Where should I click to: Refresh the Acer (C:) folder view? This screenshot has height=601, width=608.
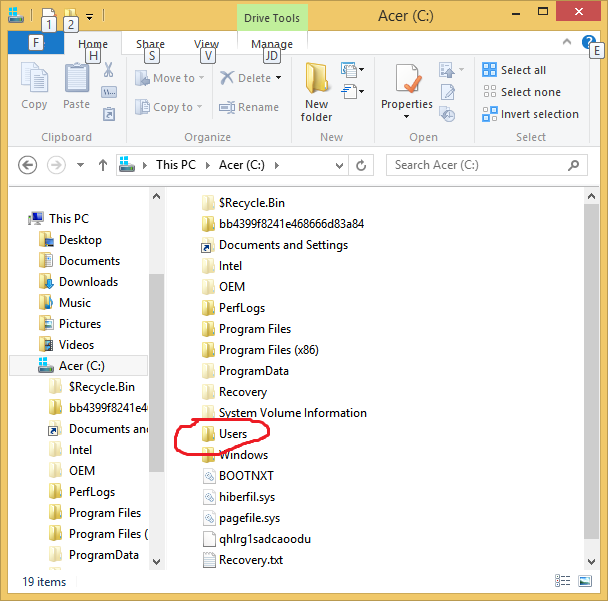tap(361, 166)
